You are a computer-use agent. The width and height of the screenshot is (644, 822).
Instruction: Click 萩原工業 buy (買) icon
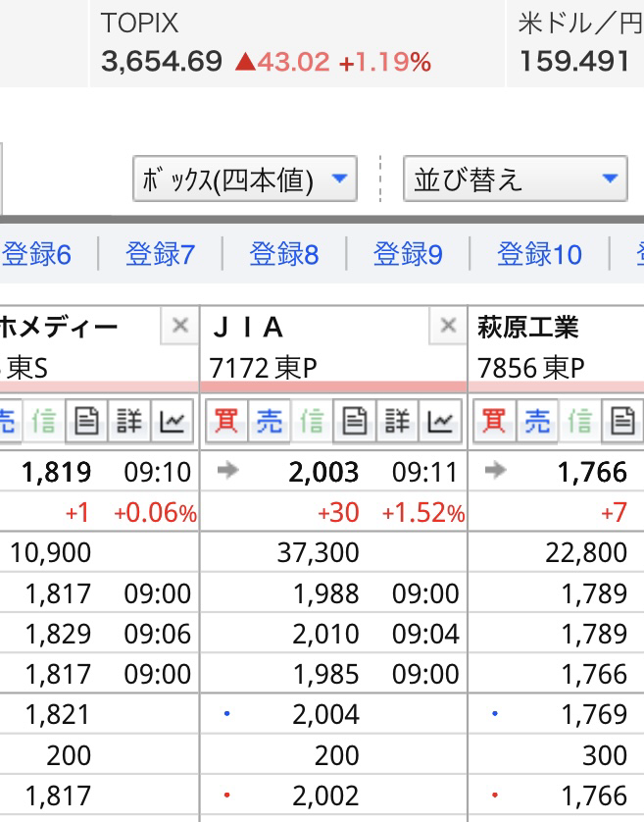[494, 421]
